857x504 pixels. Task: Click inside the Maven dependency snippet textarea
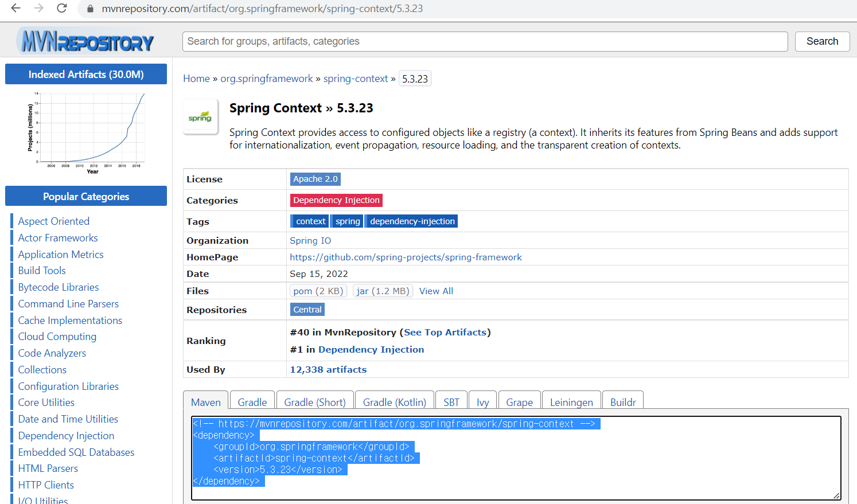coord(516,458)
